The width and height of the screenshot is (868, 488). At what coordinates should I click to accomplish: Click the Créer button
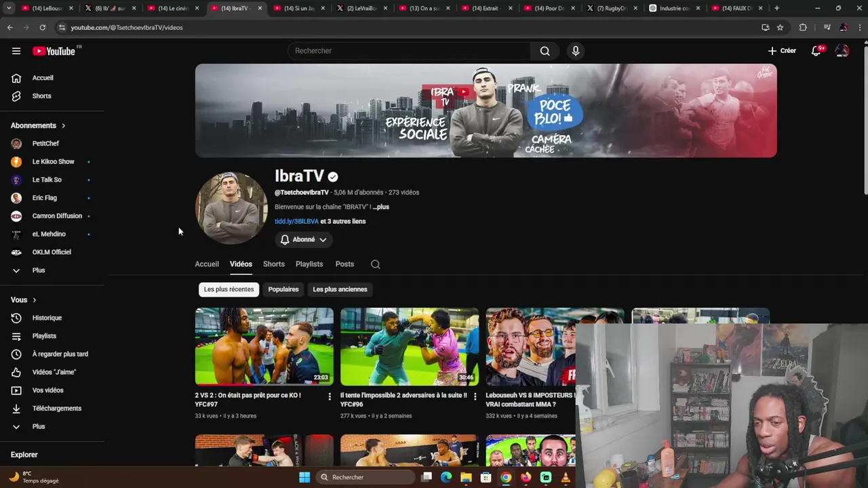coord(782,51)
